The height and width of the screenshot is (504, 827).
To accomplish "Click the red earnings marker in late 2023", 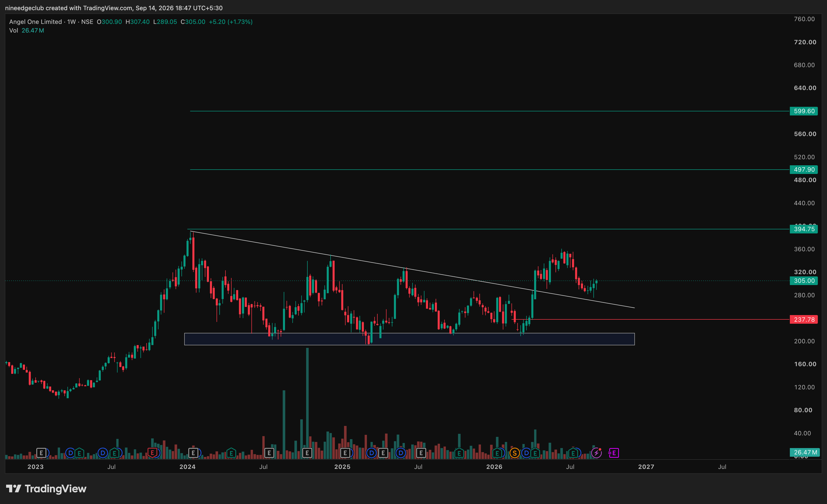I will pyautogui.click(x=152, y=453).
